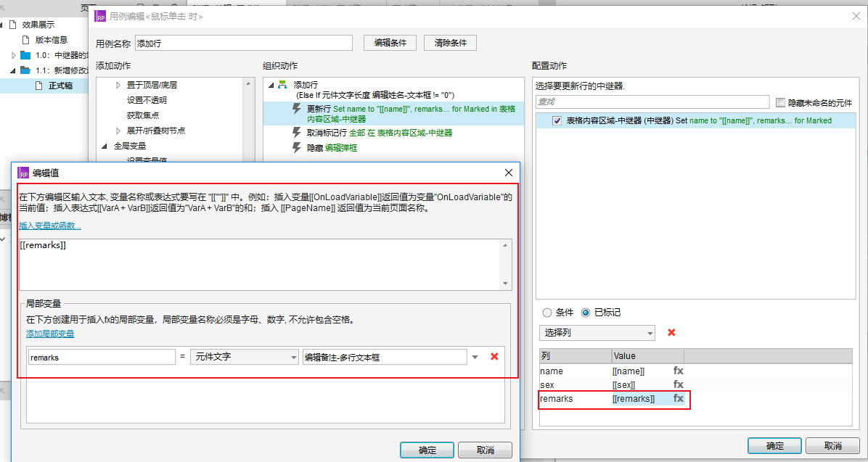Viewport: 868px width, 462px height.
Task: Click the lightning icon of 取消标记行 action
Action: tap(298, 133)
